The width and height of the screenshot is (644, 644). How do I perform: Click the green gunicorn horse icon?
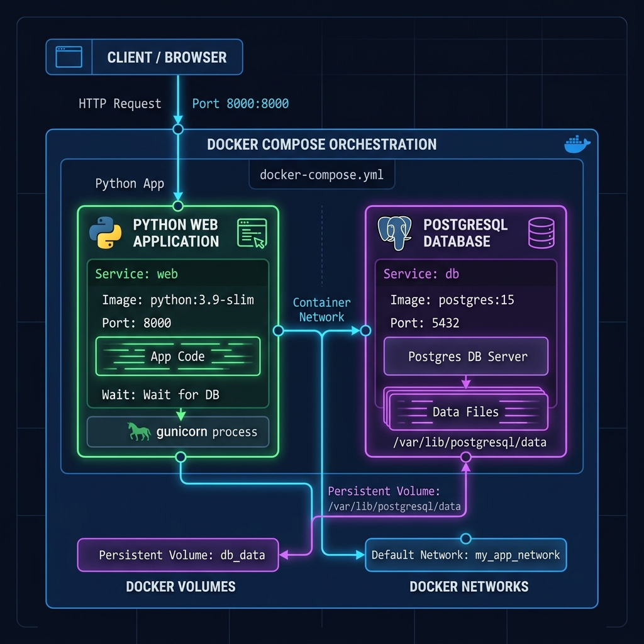139,431
